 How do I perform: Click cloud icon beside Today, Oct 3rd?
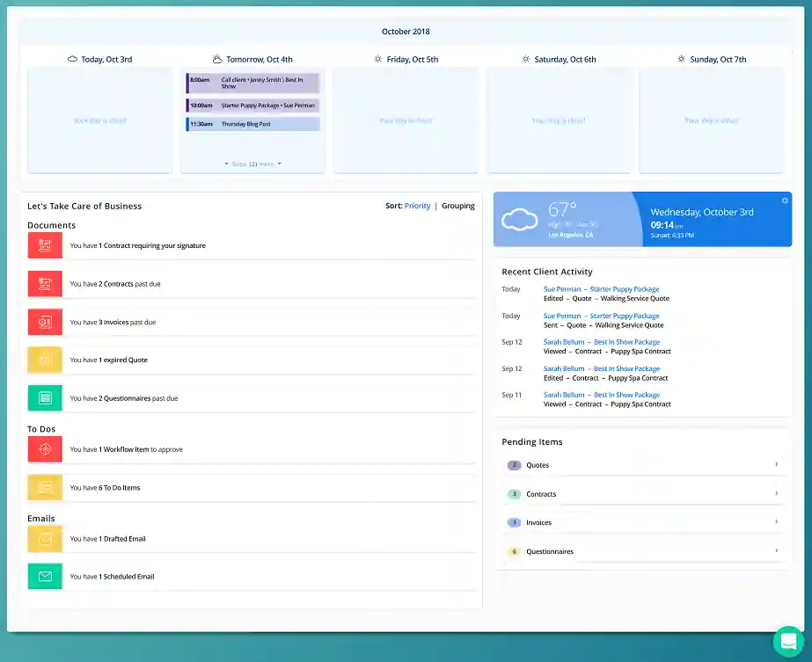pyautogui.click(x=72, y=59)
